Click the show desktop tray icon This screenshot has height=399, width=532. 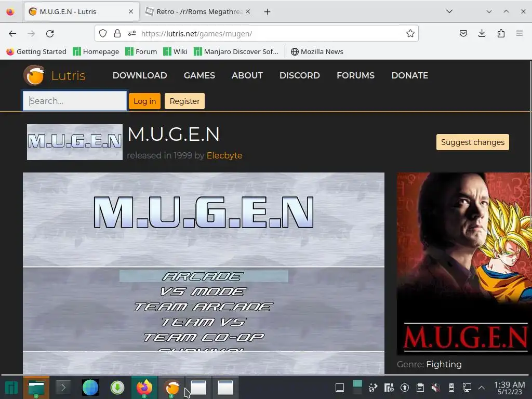pyautogui.click(x=340, y=388)
